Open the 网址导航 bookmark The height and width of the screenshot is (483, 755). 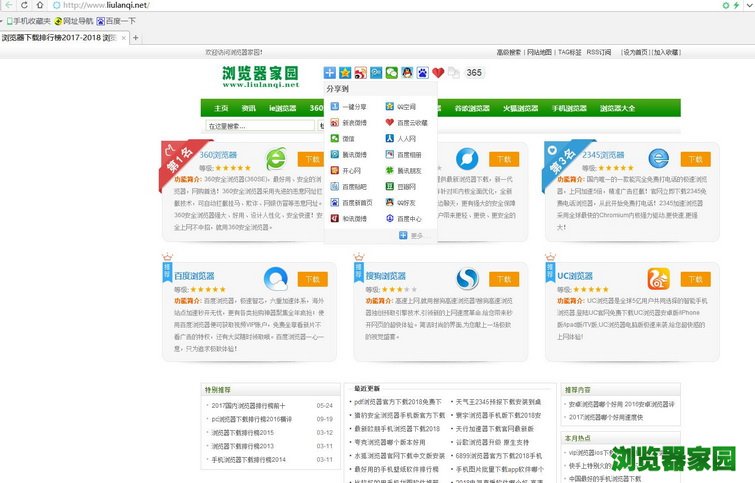coord(74,21)
